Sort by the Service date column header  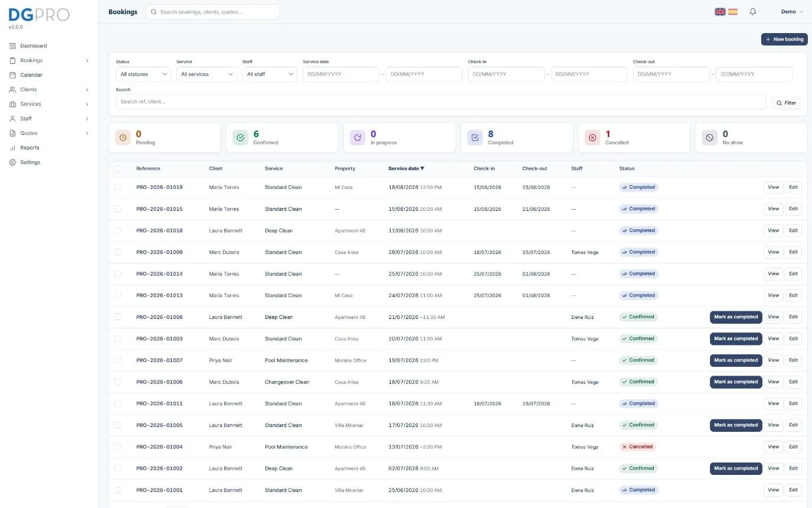pyautogui.click(x=406, y=169)
